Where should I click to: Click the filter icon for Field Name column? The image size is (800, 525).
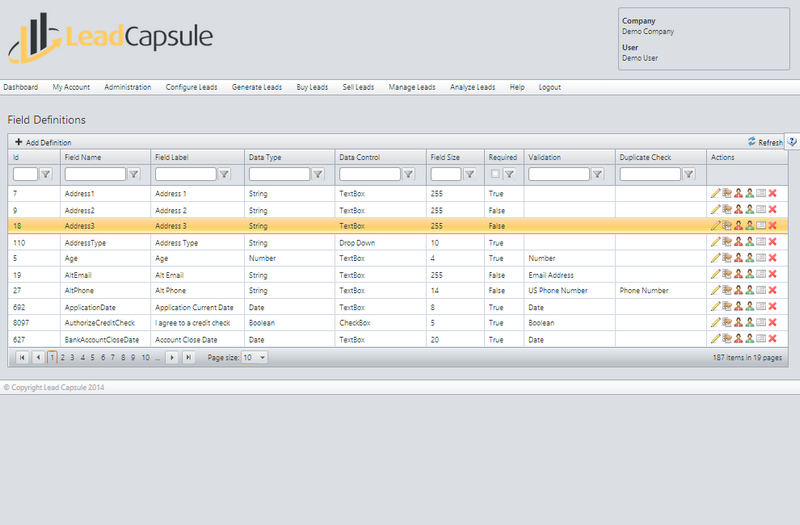coord(134,174)
